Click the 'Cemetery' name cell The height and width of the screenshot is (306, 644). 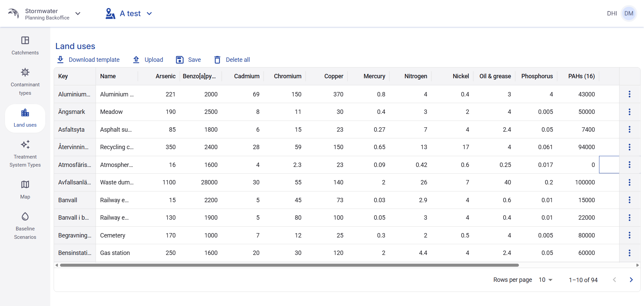(117, 235)
